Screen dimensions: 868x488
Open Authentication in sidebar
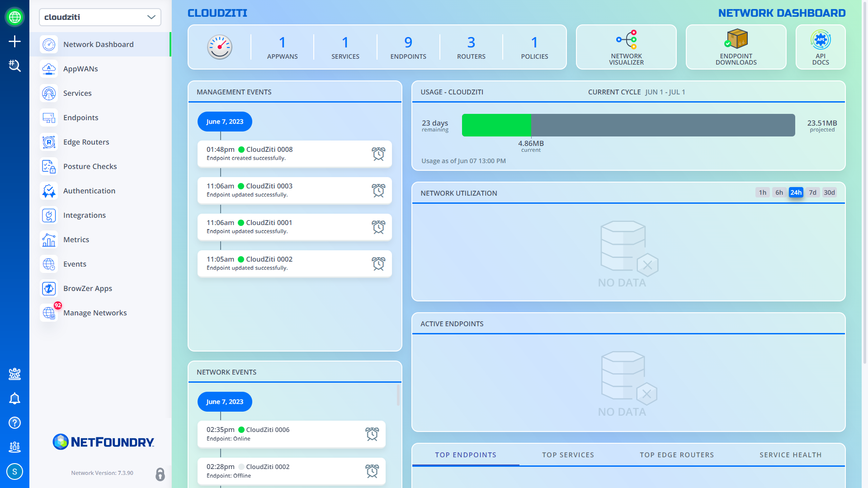100,191
